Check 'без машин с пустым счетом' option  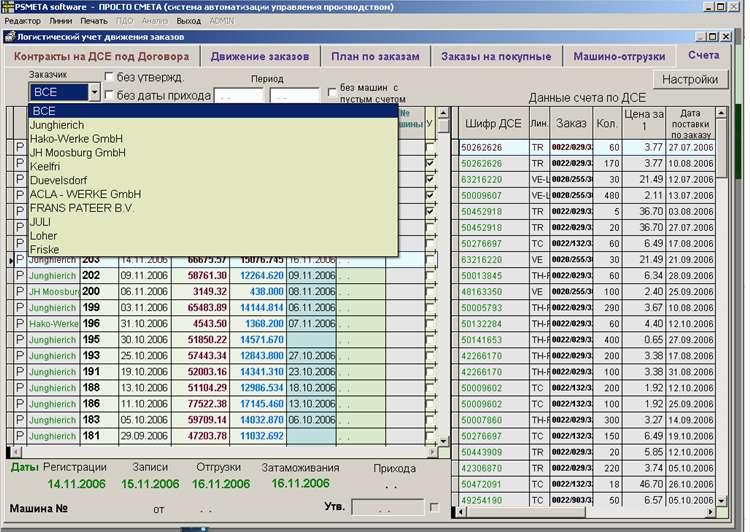click(332, 92)
